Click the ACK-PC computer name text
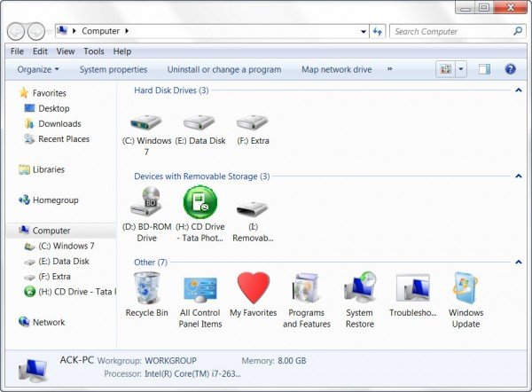 point(76,360)
